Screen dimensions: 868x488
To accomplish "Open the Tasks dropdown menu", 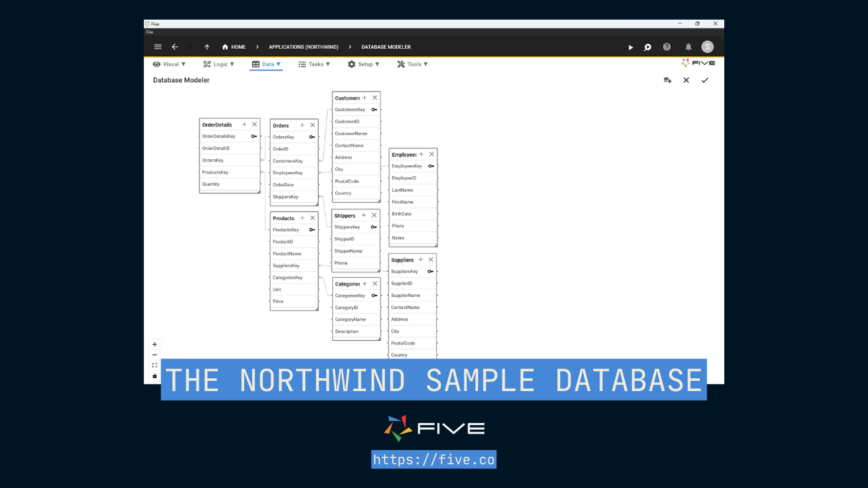I will 315,64.
